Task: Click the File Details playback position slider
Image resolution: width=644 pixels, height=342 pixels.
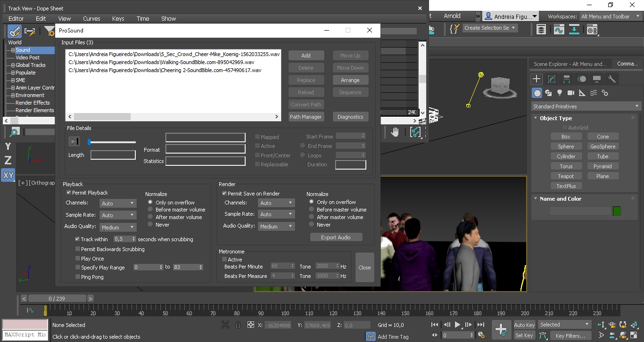Action: pos(112,142)
